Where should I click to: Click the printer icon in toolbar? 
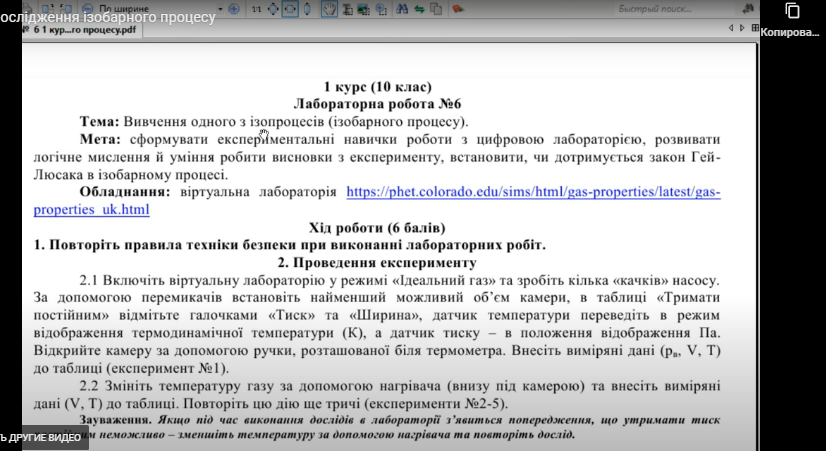point(27,8)
